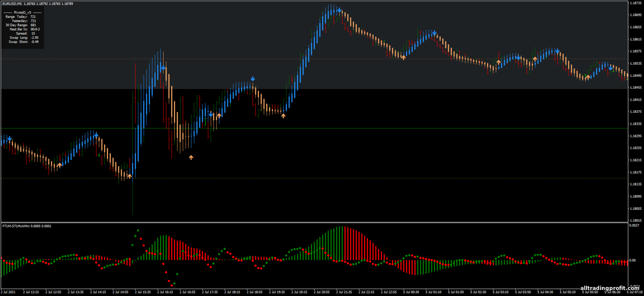Click the 2 Jul 2021 date label
The width and height of the screenshot is (644, 296).
coord(8,292)
